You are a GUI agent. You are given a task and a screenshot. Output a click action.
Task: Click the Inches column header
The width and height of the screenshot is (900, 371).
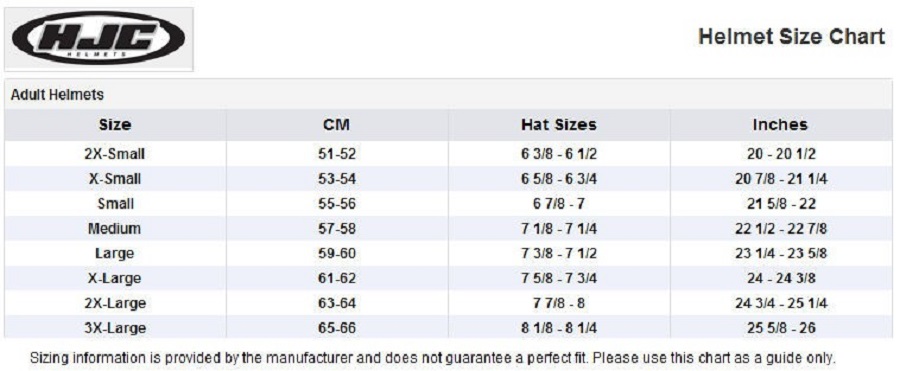(781, 125)
